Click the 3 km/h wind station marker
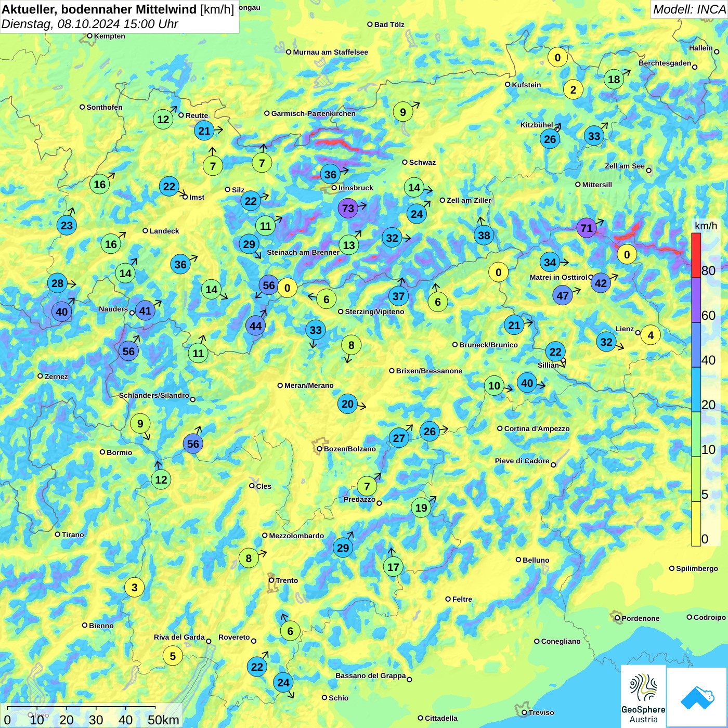This screenshot has width=728, height=728. 135,588
